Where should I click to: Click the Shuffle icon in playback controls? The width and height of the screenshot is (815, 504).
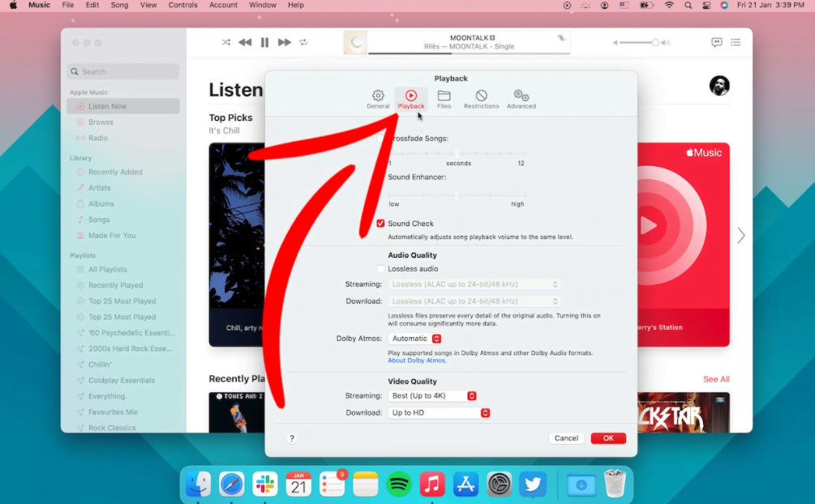click(226, 42)
